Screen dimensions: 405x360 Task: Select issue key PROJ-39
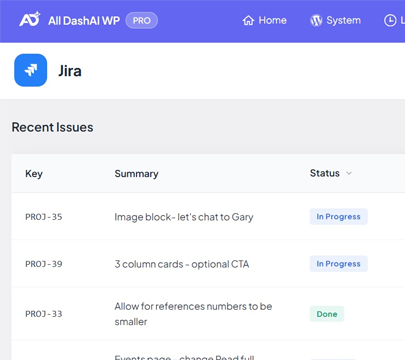point(44,264)
